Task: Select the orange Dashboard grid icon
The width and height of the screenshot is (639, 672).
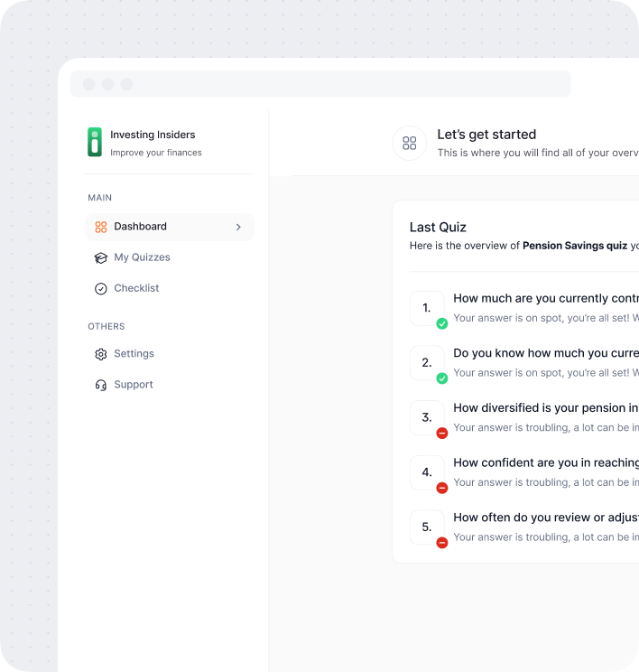Action: (101, 227)
